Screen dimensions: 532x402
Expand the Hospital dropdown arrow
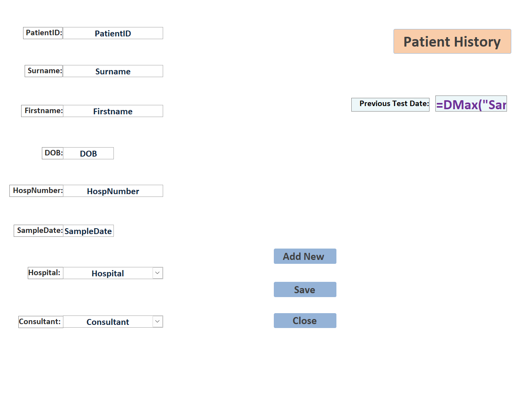pyautogui.click(x=157, y=273)
